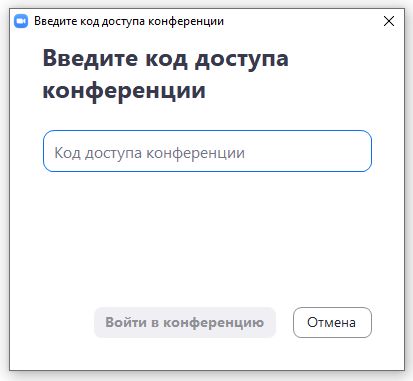Screen dimensions: 413x381
Task: Focus the 'Код доступа конференции' input field
Action: point(207,151)
